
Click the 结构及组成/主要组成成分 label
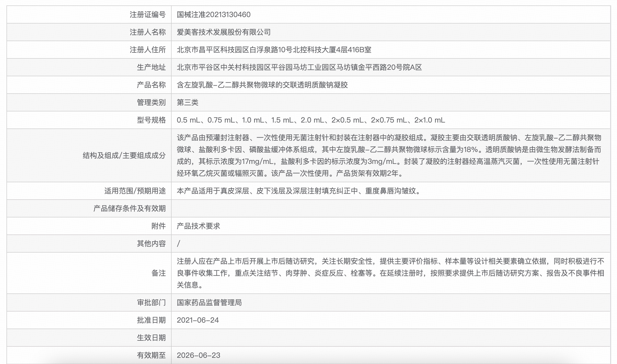tap(124, 155)
